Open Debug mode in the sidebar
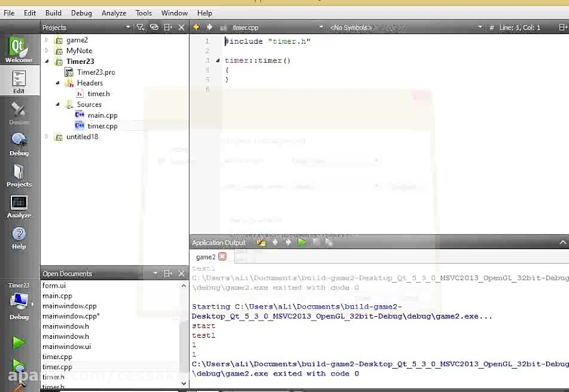 [x=18, y=143]
